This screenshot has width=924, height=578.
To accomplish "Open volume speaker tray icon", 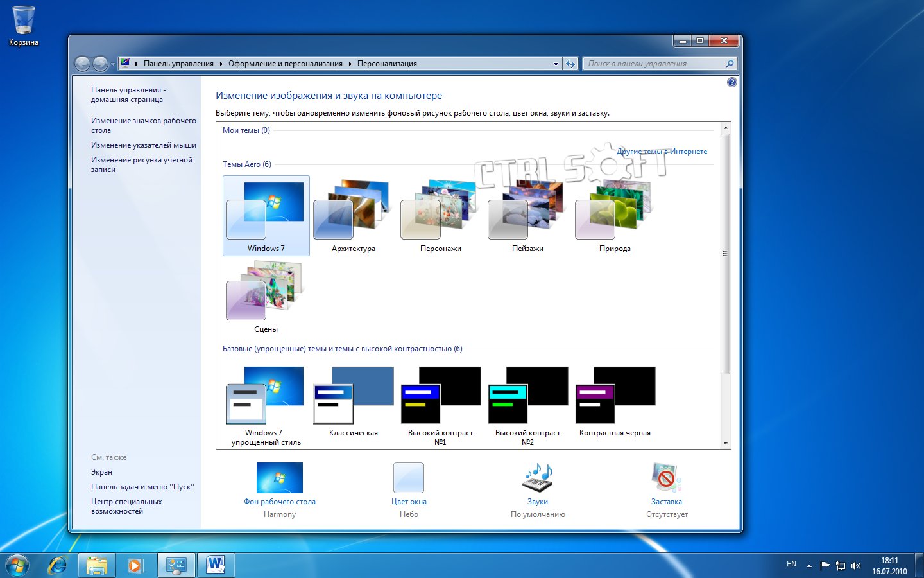I will 855,566.
